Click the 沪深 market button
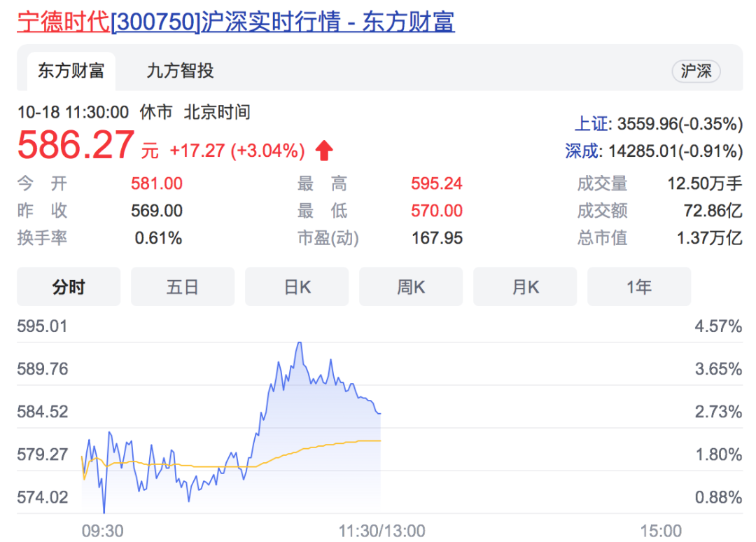The width and height of the screenshot is (756, 542). tap(696, 71)
